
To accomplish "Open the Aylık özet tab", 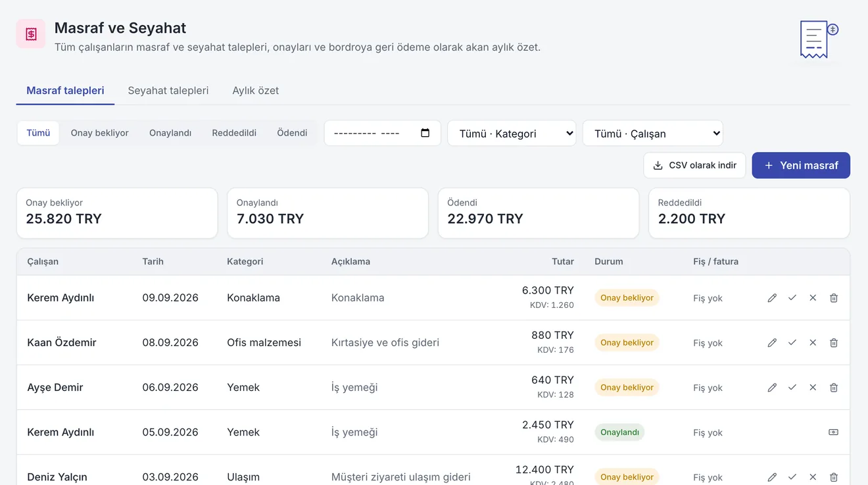I will (256, 91).
